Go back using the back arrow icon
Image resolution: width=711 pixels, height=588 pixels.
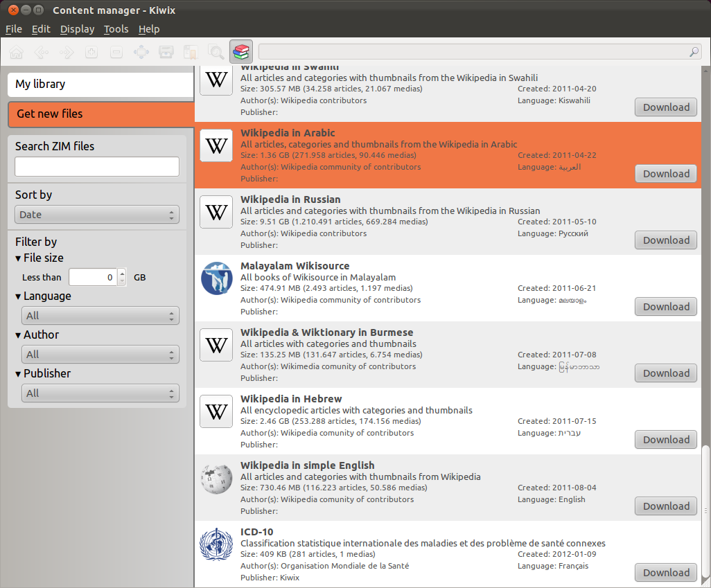(41, 52)
